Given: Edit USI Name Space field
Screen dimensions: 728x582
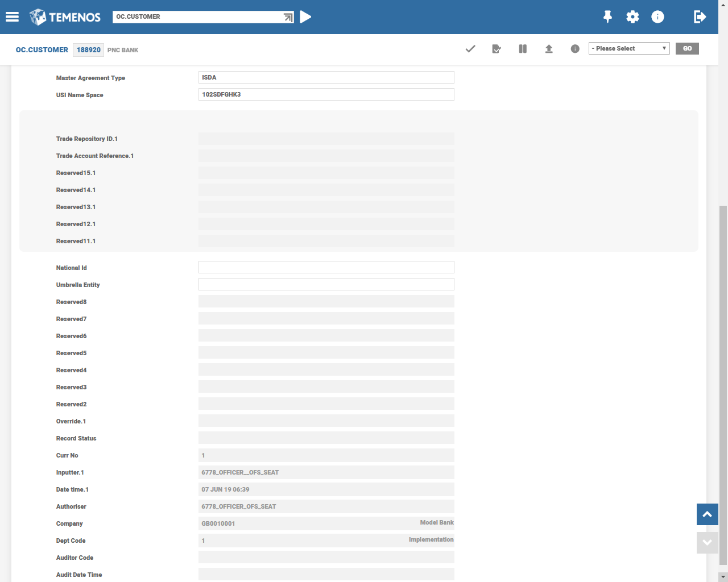Looking at the screenshot, I should pyautogui.click(x=326, y=94).
